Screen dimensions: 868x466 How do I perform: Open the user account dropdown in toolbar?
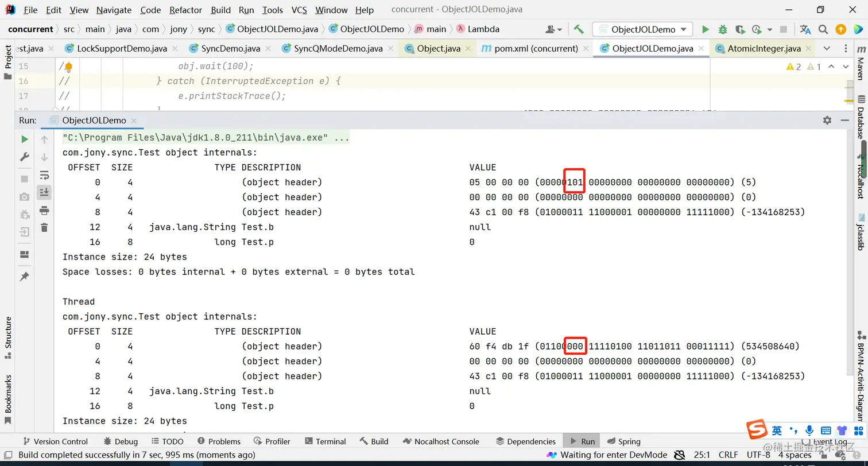click(553, 29)
